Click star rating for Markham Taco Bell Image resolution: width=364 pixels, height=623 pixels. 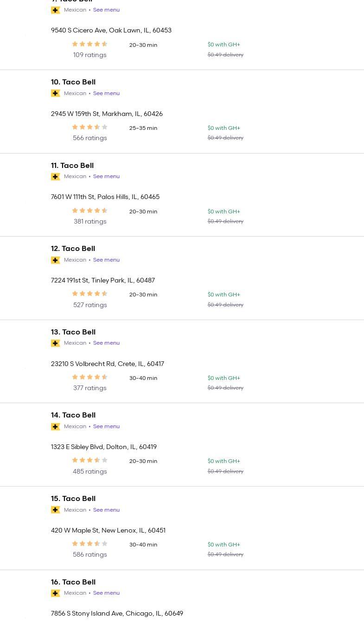[x=89, y=127]
